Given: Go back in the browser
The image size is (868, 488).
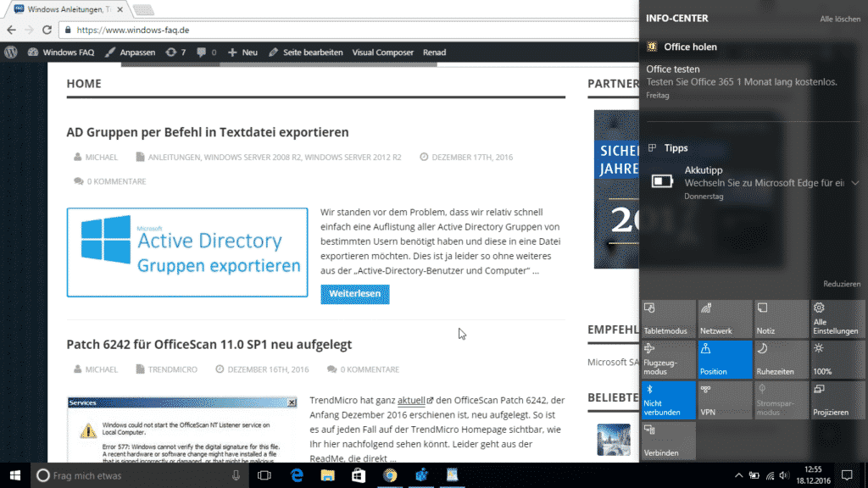Looking at the screenshot, I should (12, 30).
